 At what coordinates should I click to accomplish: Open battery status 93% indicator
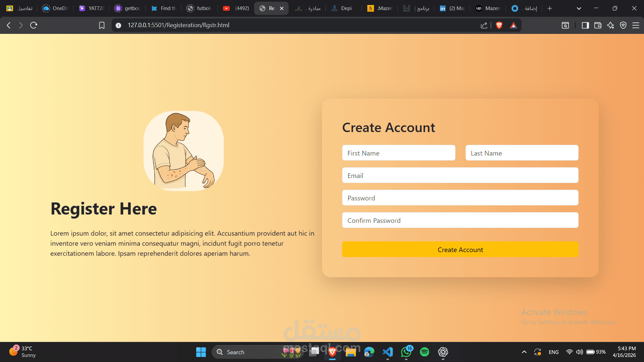click(x=596, y=352)
